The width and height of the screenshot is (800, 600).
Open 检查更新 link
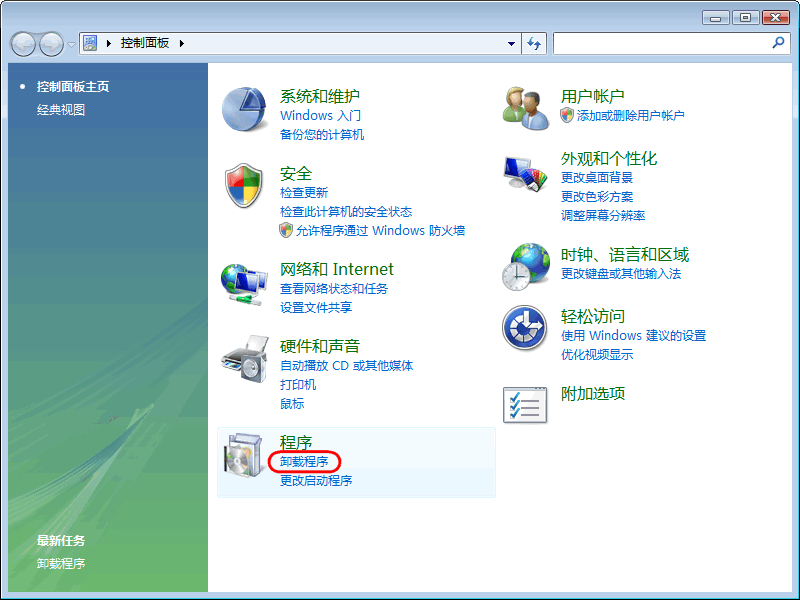pos(304,192)
